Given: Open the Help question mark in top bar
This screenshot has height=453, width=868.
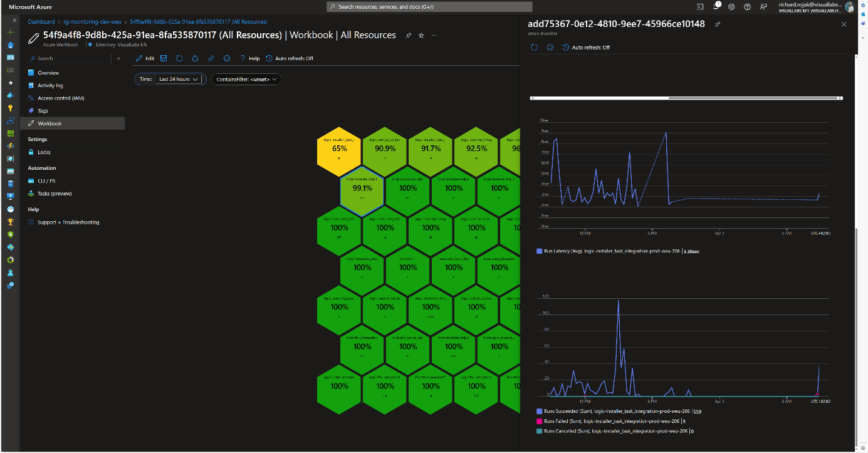Looking at the screenshot, I should point(747,6).
